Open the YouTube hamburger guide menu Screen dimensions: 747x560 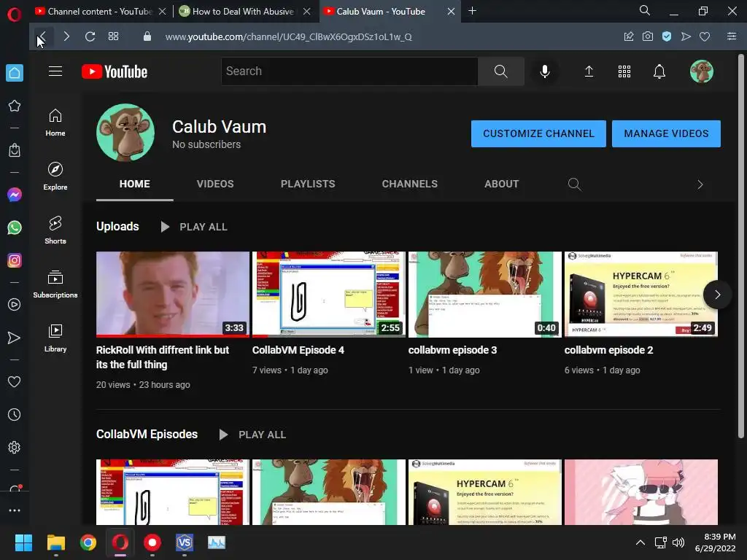tap(55, 71)
